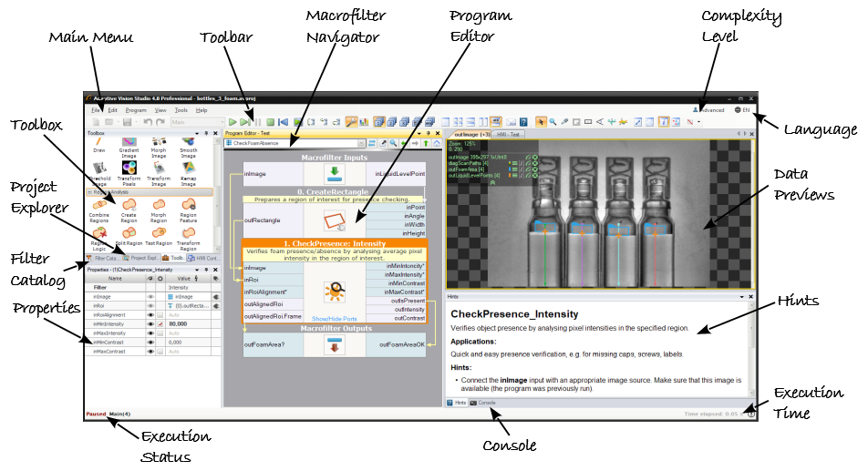Select the Split Region tool
The height and width of the screenshot is (471, 868).
129,235
